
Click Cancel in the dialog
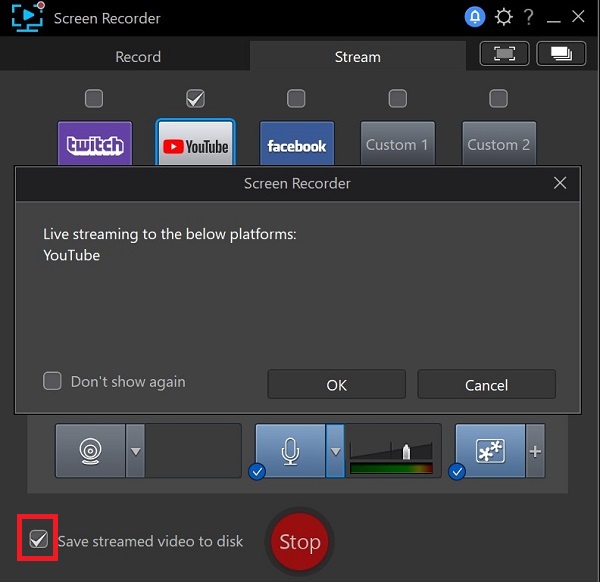point(487,385)
